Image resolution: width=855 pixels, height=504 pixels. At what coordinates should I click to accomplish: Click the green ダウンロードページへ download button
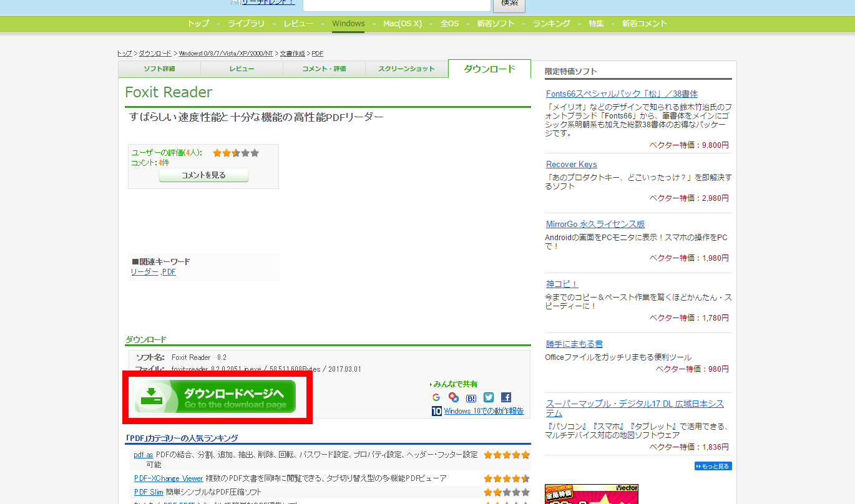(x=215, y=397)
